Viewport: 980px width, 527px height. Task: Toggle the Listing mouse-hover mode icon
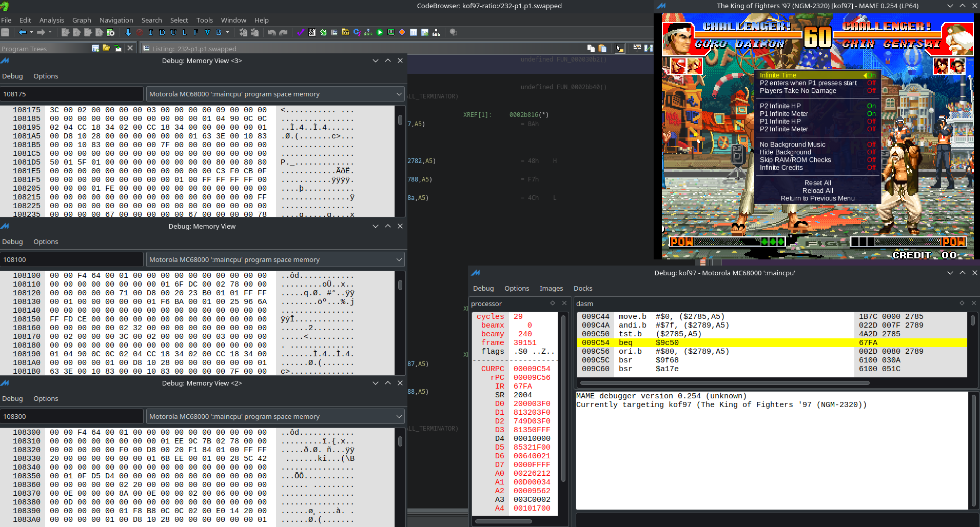point(620,48)
